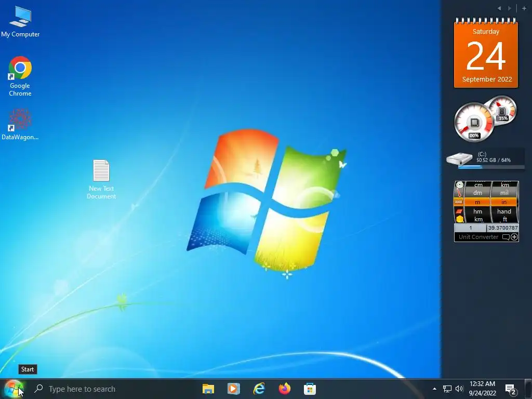
Task: Choose 'cm' in the source unit wheel
Action: [x=478, y=185]
